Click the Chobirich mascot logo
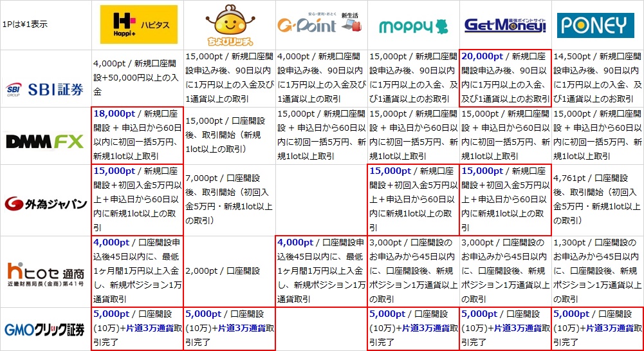Screen dimensions: 644x351 click(x=230, y=24)
